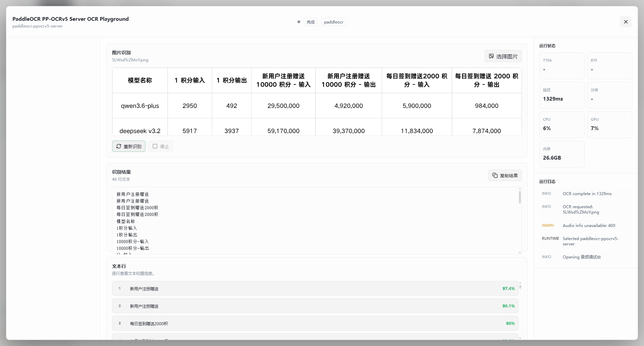Click the 5LWsdTcZMoY.png filename under 图片识别
This screenshot has height=346, width=644.
(x=130, y=60)
